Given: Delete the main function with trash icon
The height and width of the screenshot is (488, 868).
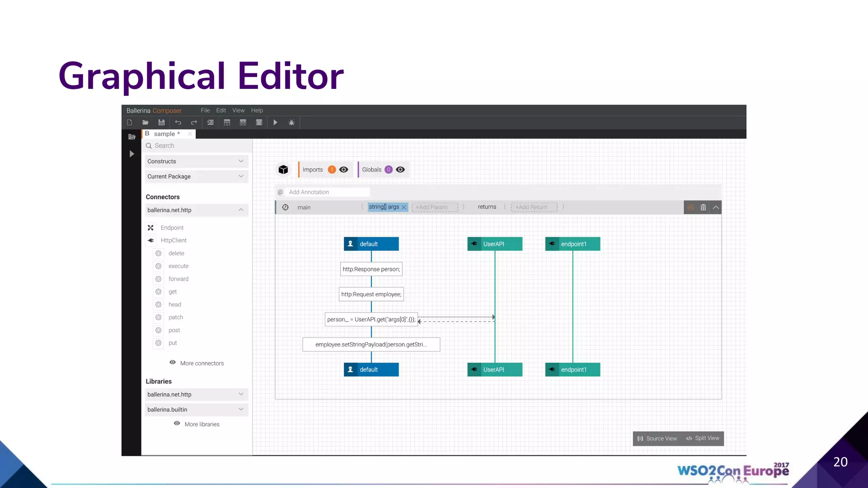Looking at the screenshot, I should (x=703, y=207).
